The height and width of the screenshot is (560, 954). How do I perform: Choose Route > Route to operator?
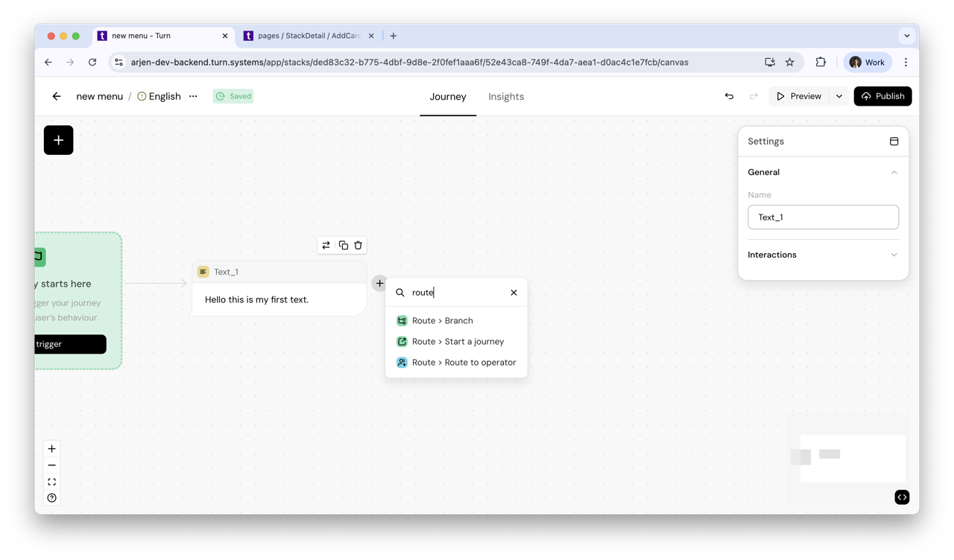[x=464, y=362]
